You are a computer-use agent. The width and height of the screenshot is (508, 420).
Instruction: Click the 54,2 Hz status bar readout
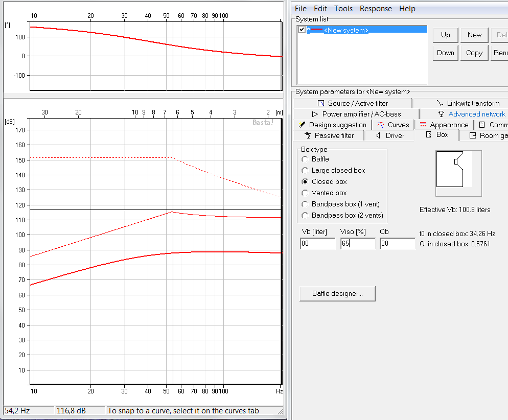click(29, 411)
